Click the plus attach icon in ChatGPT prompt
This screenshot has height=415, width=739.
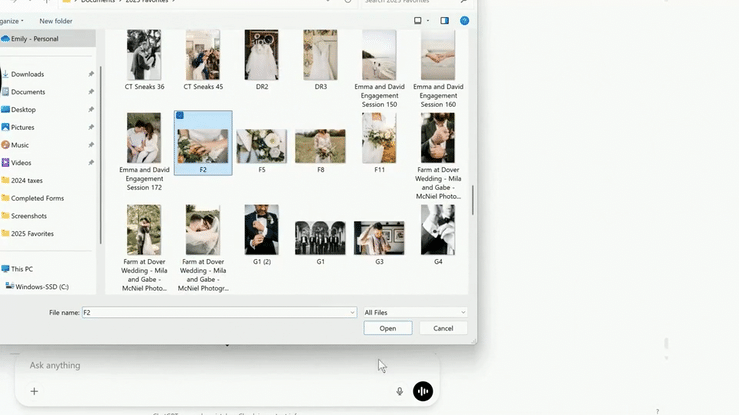point(34,391)
